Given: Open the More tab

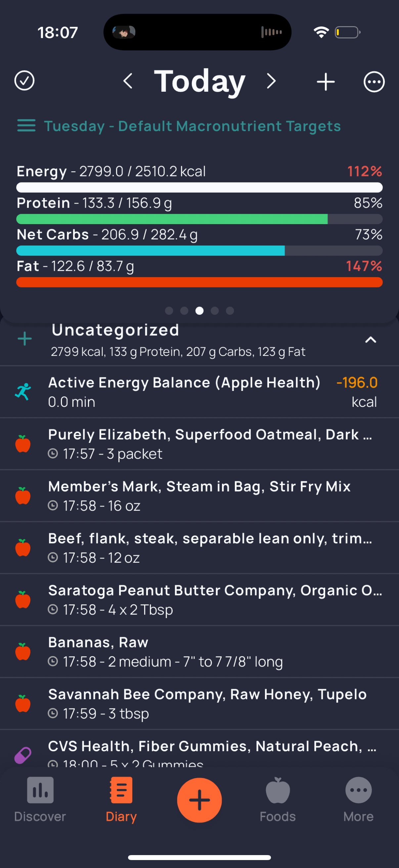Looking at the screenshot, I should tap(358, 799).
